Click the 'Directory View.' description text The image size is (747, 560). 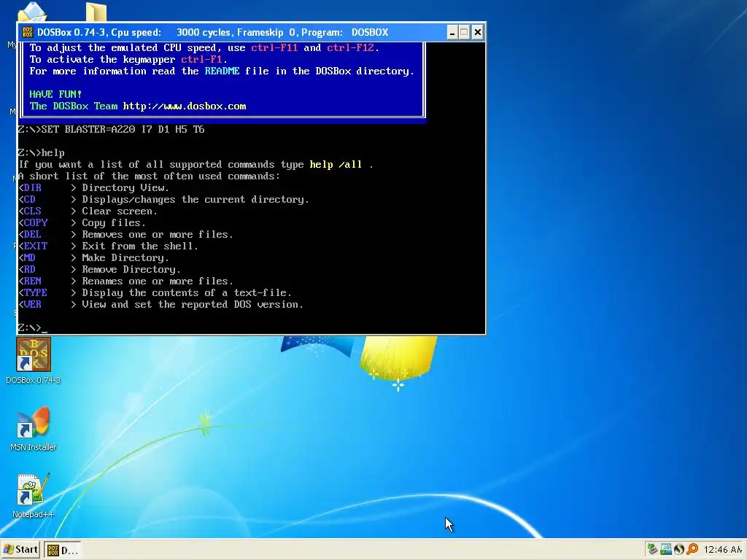point(125,187)
